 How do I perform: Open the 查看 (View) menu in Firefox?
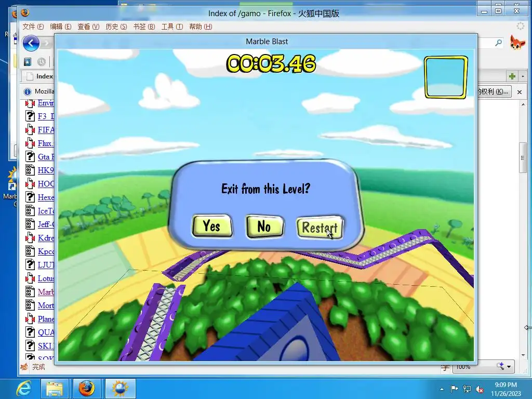[x=88, y=26]
